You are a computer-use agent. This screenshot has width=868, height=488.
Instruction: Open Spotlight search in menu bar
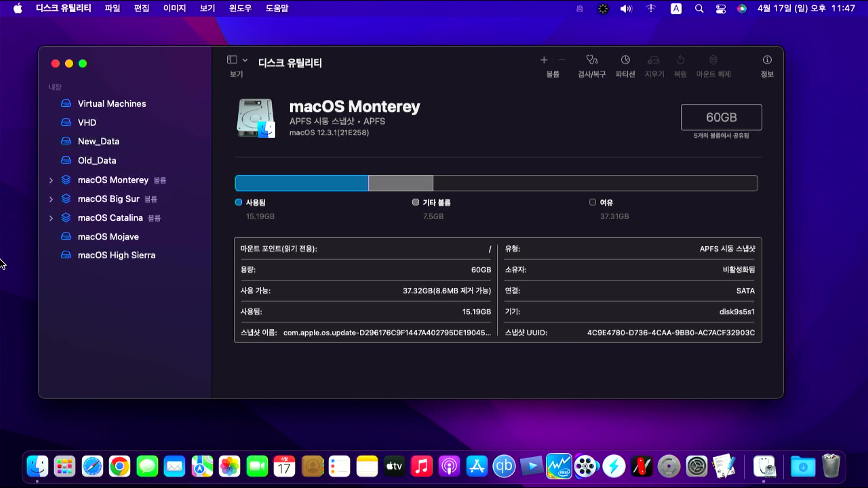tap(699, 9)
